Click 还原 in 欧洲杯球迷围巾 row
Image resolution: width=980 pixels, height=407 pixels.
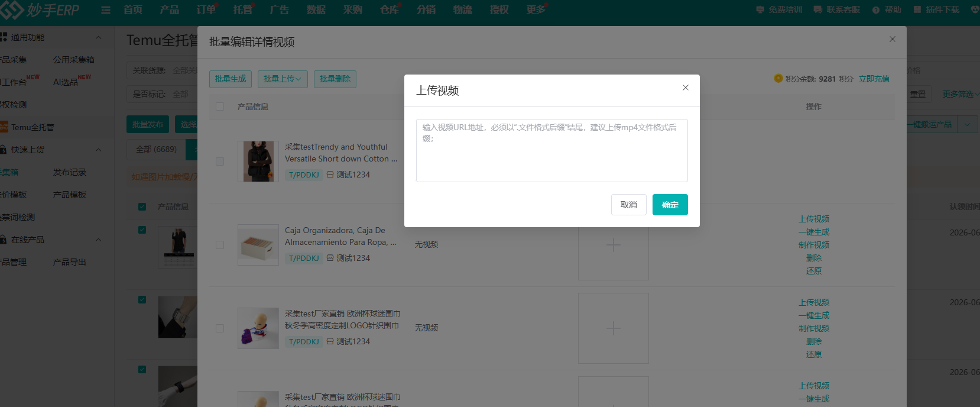tap(814, 354)
